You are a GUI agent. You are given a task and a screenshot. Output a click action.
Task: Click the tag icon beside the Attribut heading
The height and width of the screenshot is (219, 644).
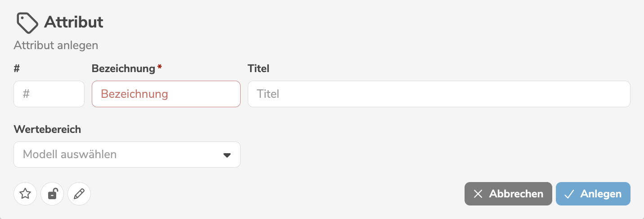coord(27,23)
